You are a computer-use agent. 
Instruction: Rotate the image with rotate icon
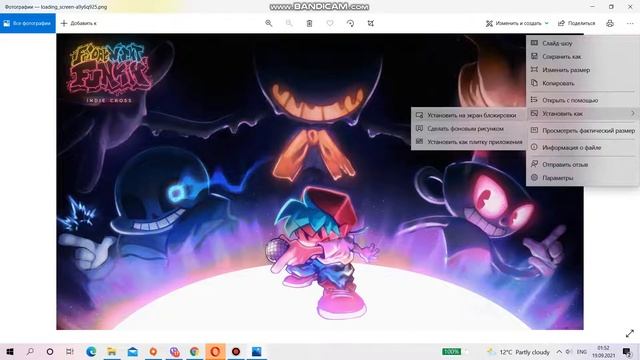350,23
